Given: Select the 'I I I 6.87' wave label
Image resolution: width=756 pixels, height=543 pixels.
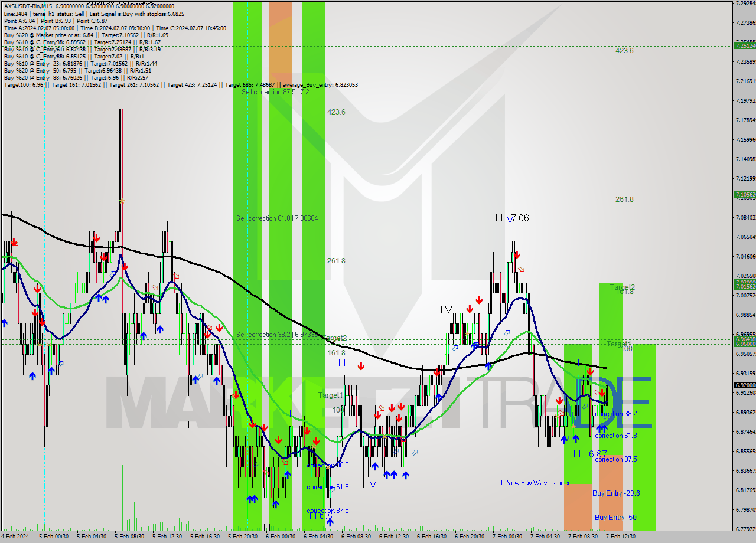Looking at the screenshot, I should 590,453.
